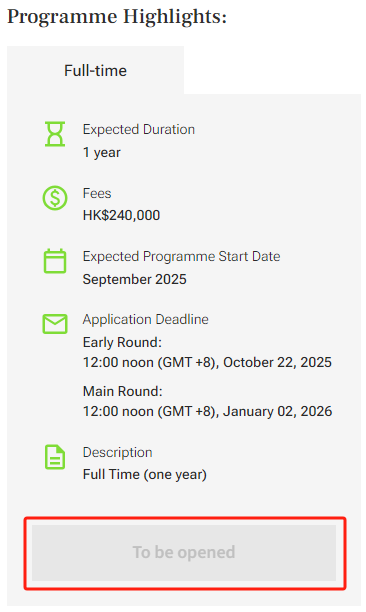Image resolution: width=366 pixels, height=612 pixels.
Task: Click the September 2025 start date
Action: coord(135,279)
